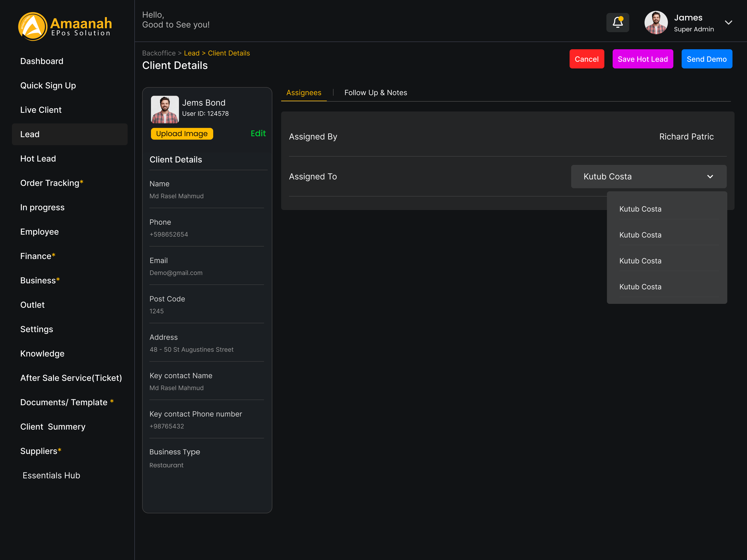Open Hot Lead sidebar menu item
747x560 pixels.
38,159
